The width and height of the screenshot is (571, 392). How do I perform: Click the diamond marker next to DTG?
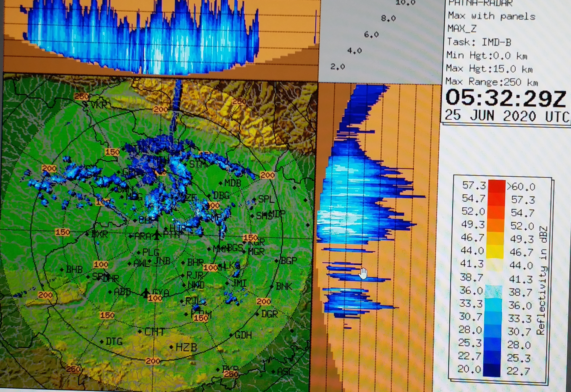(102, 342)
